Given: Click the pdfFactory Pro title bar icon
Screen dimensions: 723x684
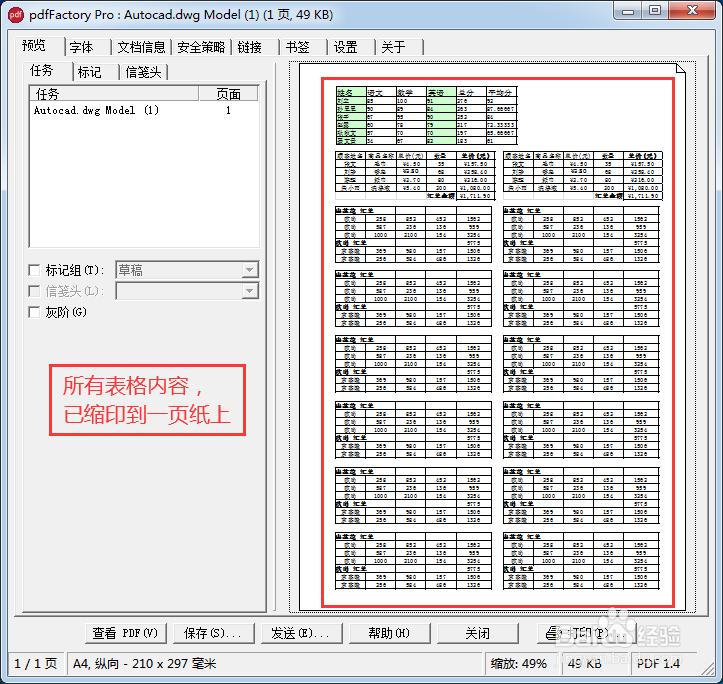Looking at the screenshot, I should [16, 15].
